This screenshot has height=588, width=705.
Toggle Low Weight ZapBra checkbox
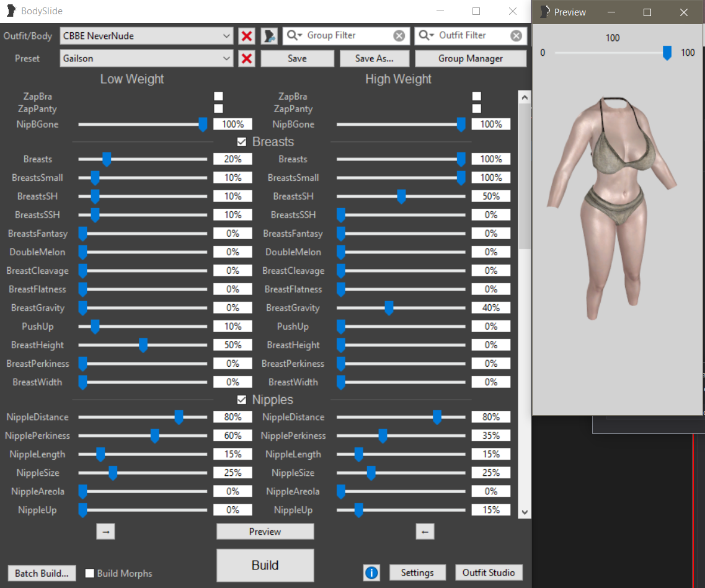coord(218,96)
